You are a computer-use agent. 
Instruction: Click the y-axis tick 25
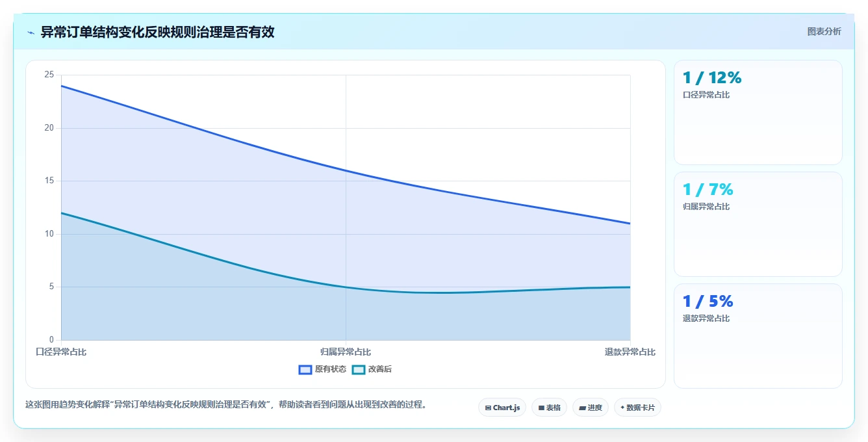click(49, 75)
